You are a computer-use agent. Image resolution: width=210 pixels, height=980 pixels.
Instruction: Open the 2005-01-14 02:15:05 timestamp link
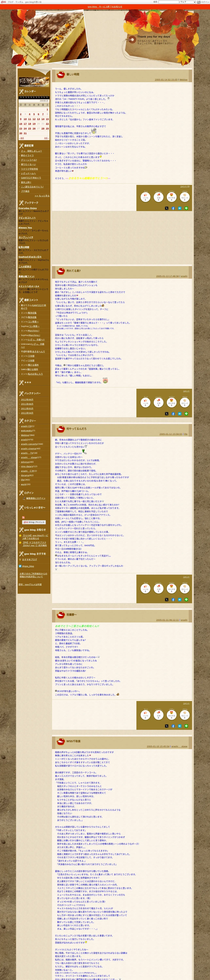tap(166, 80)
